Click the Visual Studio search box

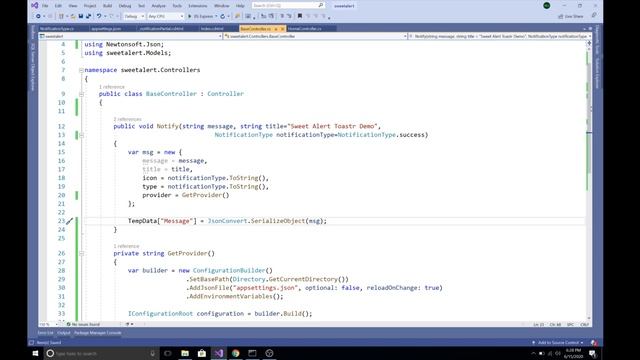click(288, 5)
